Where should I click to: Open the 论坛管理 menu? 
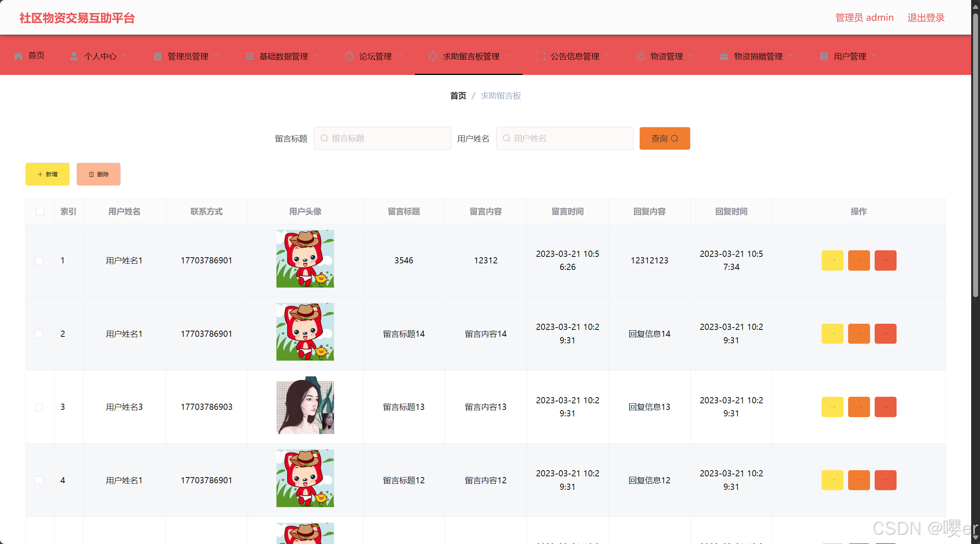[375, 56]
